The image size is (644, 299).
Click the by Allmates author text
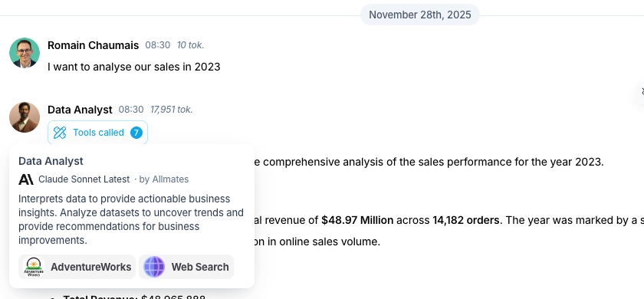tap(164, 179)
